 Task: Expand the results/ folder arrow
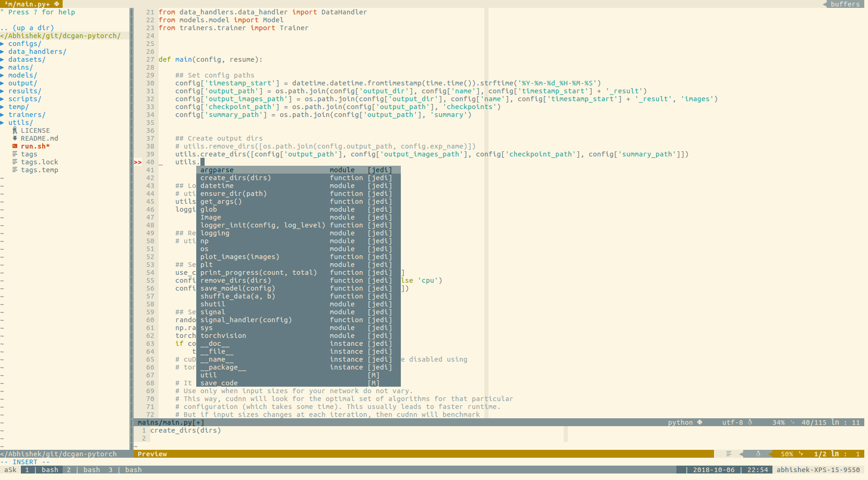coord(2,91)
